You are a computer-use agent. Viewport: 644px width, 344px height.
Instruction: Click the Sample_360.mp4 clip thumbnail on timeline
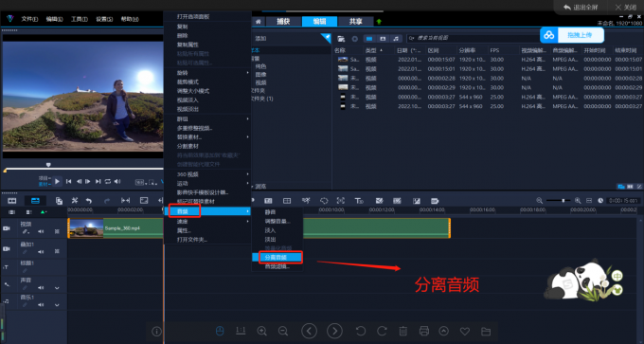86,228
